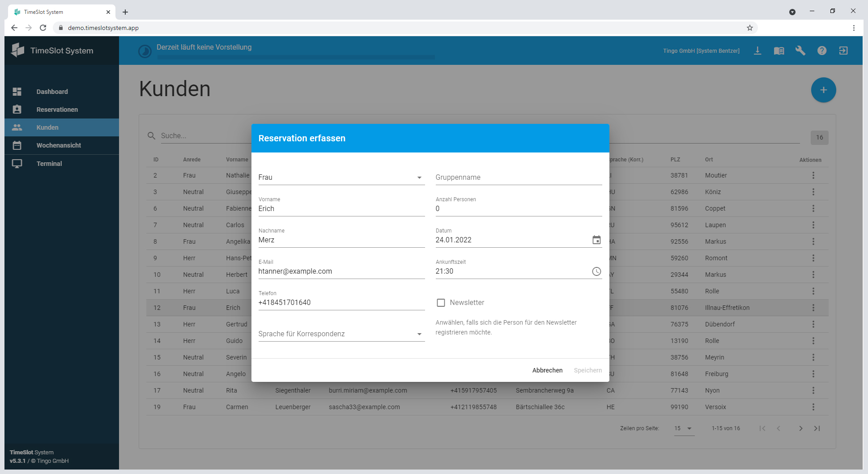868x474 pixels.
Task: Open actions menu for Dübendorf row
Action: point(813,324)
